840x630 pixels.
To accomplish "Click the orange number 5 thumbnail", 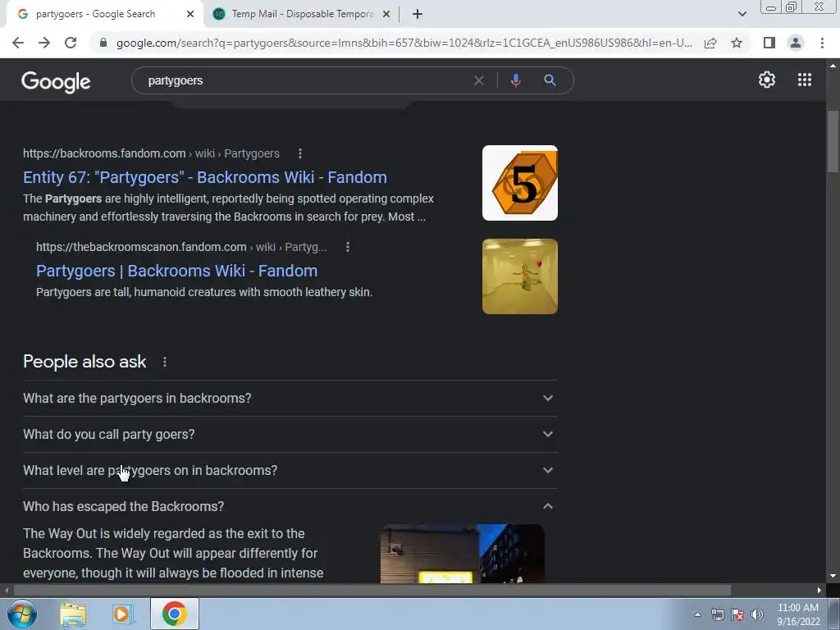I will pos(519,183).
